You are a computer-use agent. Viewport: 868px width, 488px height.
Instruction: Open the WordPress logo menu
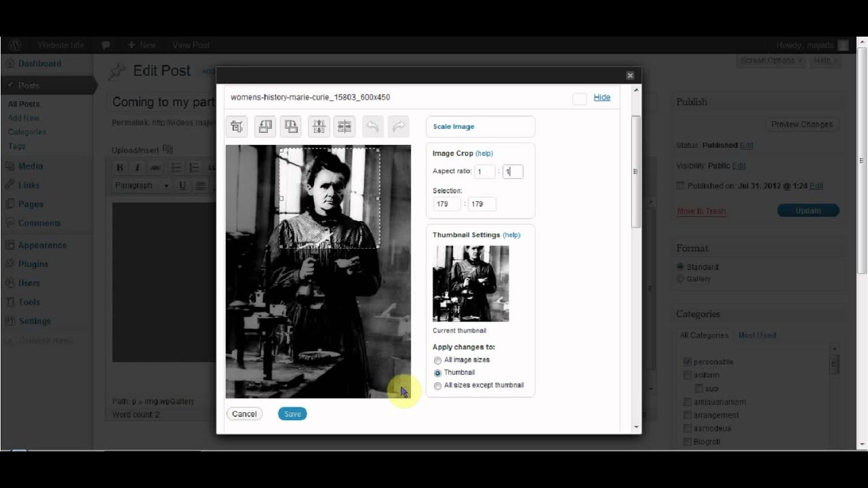[15, 45]
